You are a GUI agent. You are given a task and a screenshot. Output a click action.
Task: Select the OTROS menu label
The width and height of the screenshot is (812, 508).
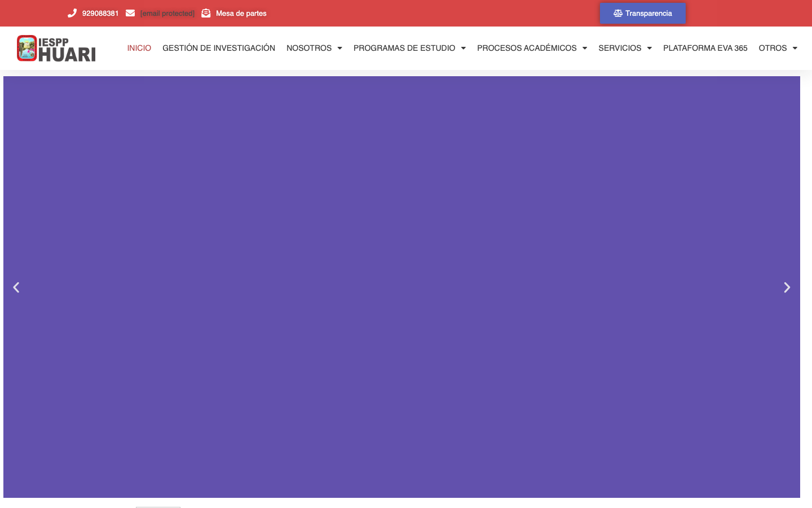[773, 48]
